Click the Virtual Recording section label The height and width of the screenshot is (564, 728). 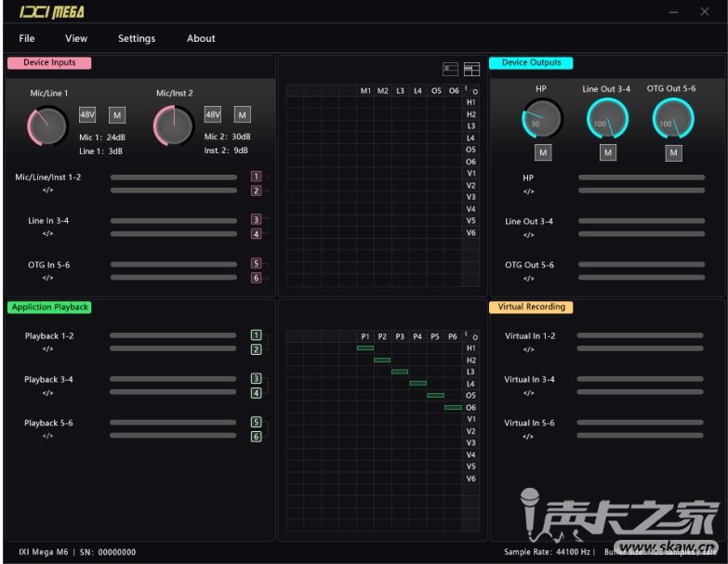pyautogui.click(x=531, y=307)
